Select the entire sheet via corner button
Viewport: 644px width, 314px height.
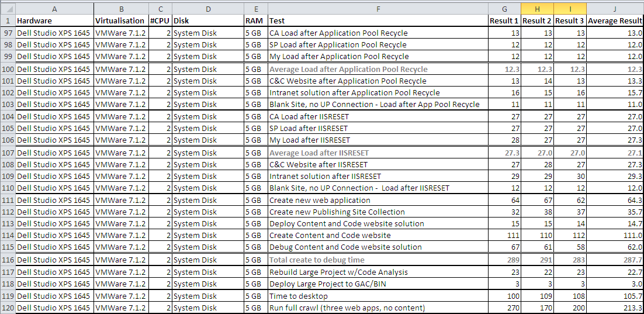point(8,9)
